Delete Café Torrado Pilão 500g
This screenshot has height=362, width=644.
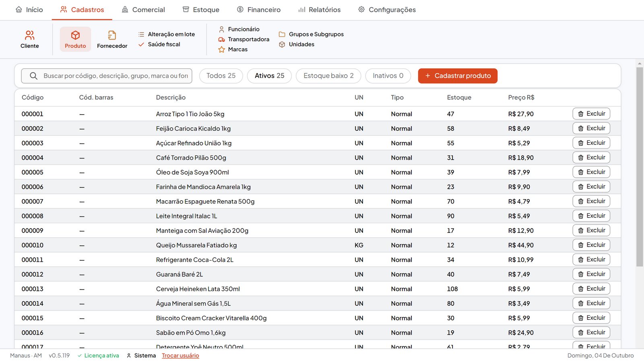tap(591, 157)
